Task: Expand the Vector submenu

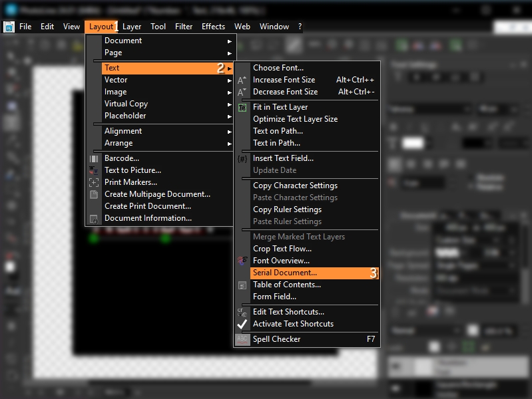Action: [x=166, y=80]
